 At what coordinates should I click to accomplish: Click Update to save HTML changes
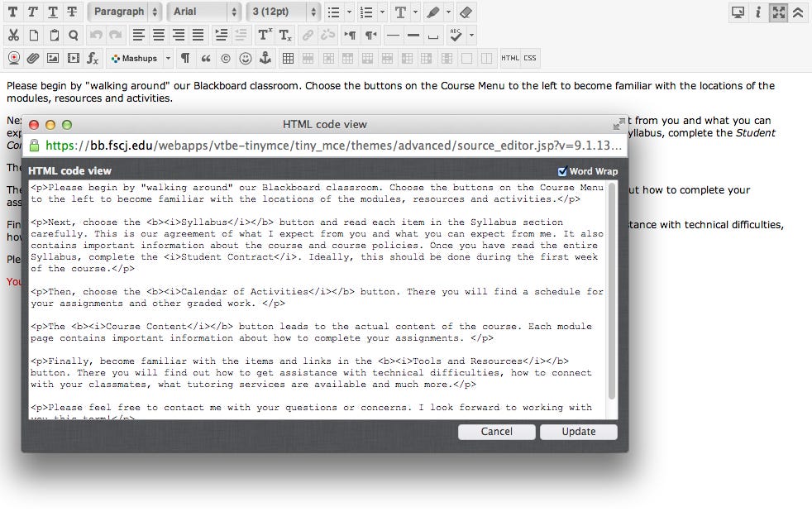[x=578, y=431]
